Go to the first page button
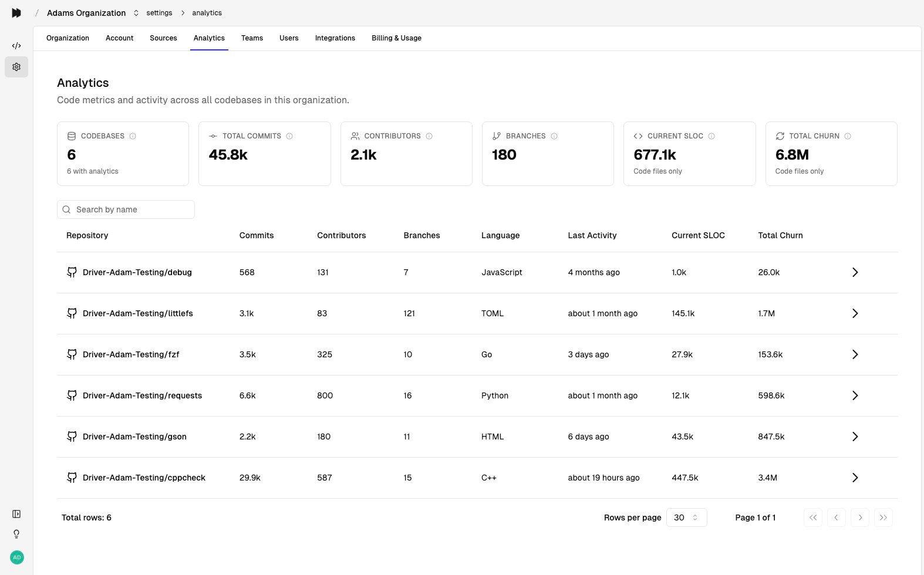This screenshot has width=924, height=575. coord(813,517)
